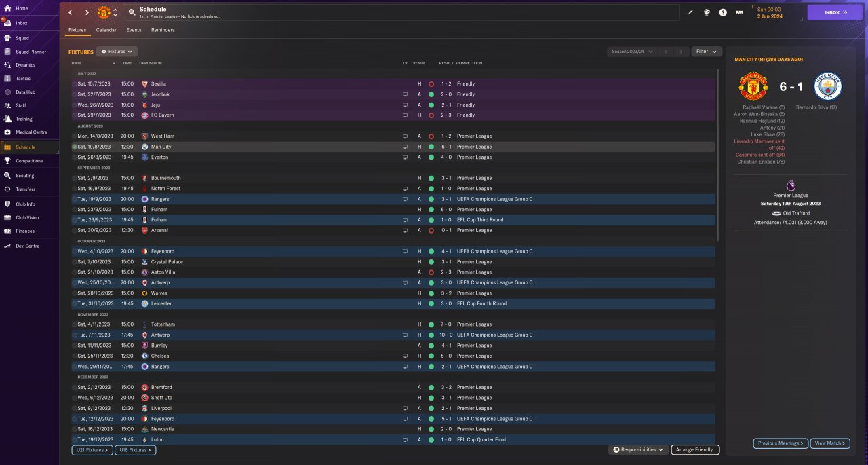Select the Arsenal 0 - 1 fixture row
Viewport: 868px width, 465px height.
pyautogui.click(x=393, y=230)
